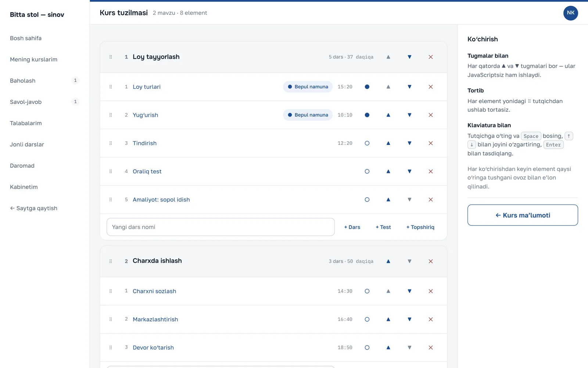This screenshot has width=588, height=368.
Task: Move Devor ko'tarish lesson up
Action: (x=388, y=347)
